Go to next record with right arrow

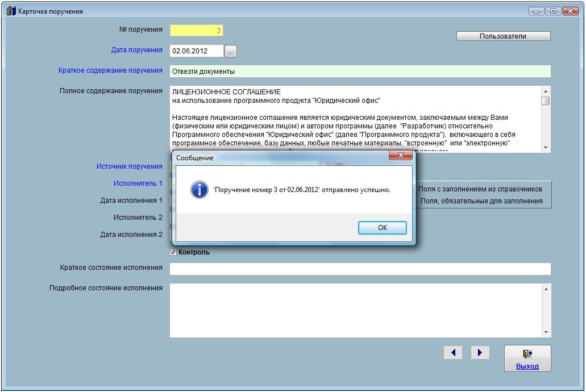point(480,352)
